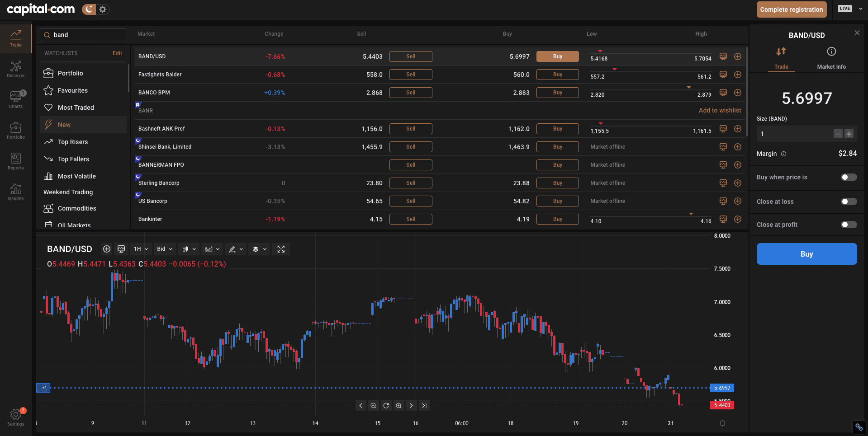Add BAND/USD row to watchlist
868x436 pixels.
click(738, 56)
